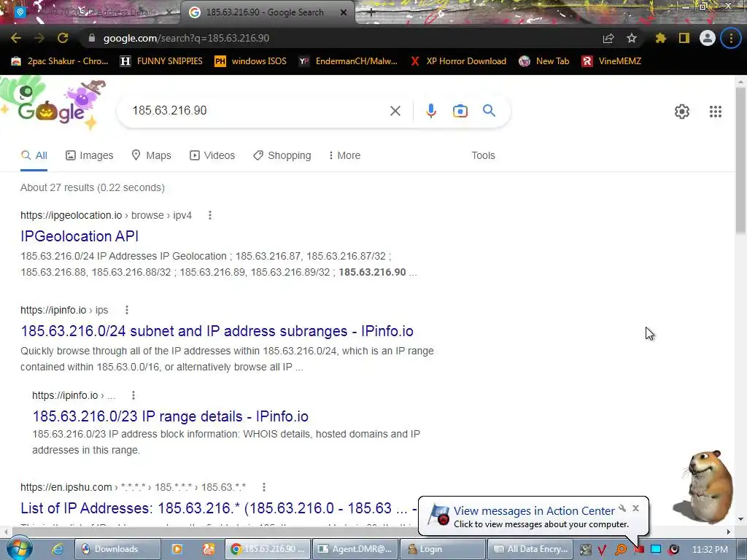747x560 pixels.
Task: Click the Action Center flag tray icon
Action: pos(639,550)
